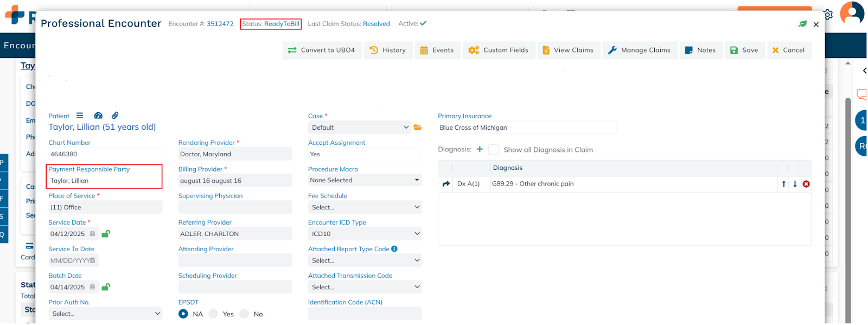
Task: Click the patient list menu icon
Action: click(x=80, y=116)
